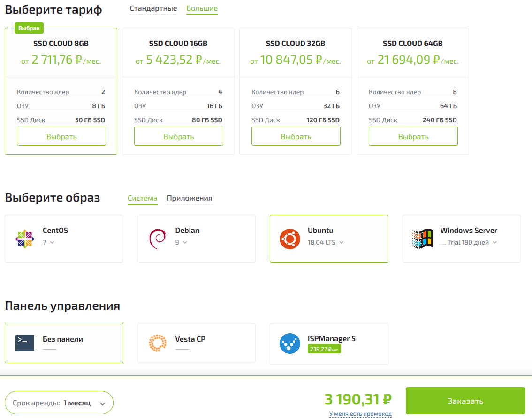Select the ISPManager 5 control panel option

click(328, 343)
